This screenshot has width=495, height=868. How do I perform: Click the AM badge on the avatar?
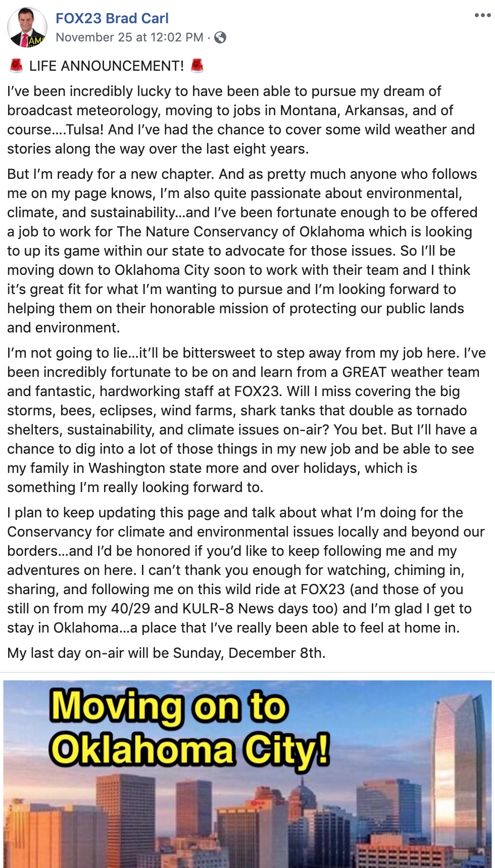36,41
